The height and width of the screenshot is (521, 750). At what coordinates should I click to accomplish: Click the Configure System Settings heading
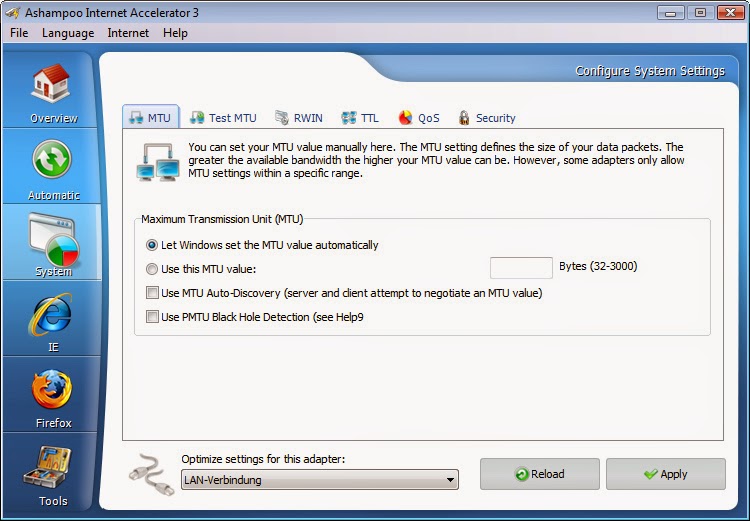[x=650, y=71]
